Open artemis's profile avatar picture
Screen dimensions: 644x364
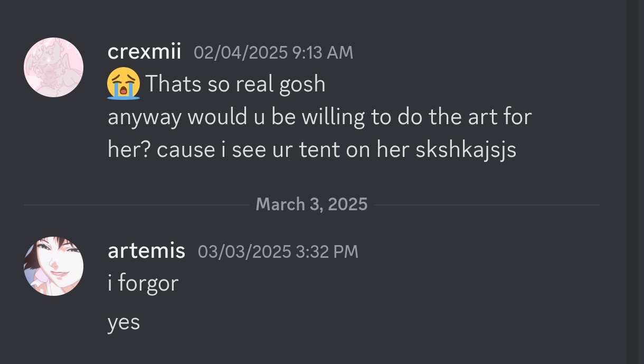coord(53,266)
